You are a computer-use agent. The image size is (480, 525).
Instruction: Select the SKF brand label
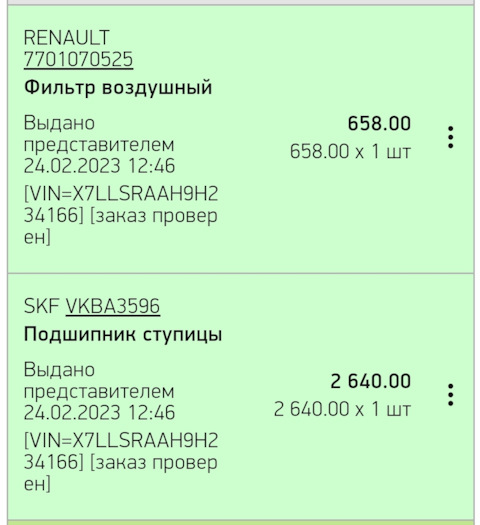[41, 306]
